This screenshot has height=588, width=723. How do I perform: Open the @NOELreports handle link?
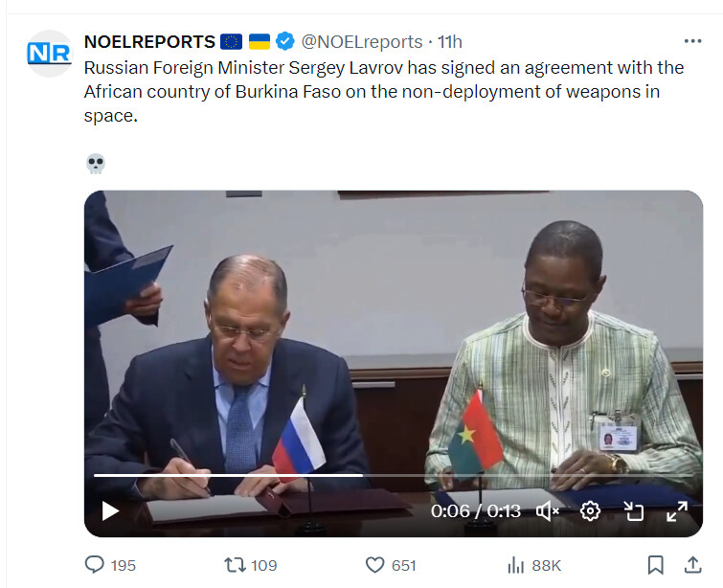point(362,42)
